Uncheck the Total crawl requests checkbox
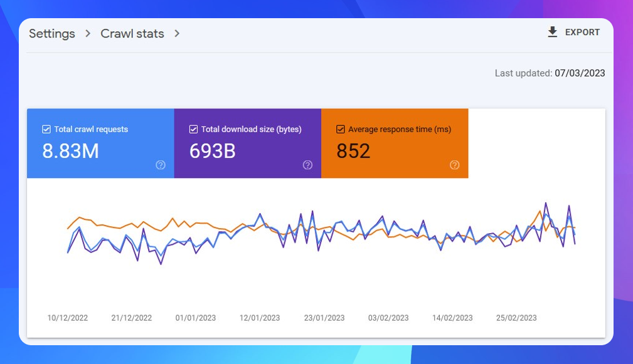This screenshot has width=633, height=364. [46, 130]
